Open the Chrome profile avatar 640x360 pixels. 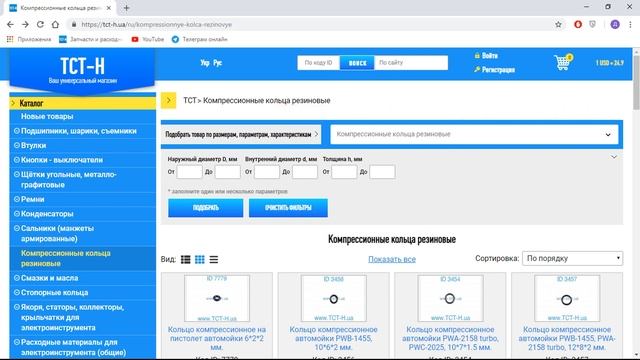(x=615, y=24)
